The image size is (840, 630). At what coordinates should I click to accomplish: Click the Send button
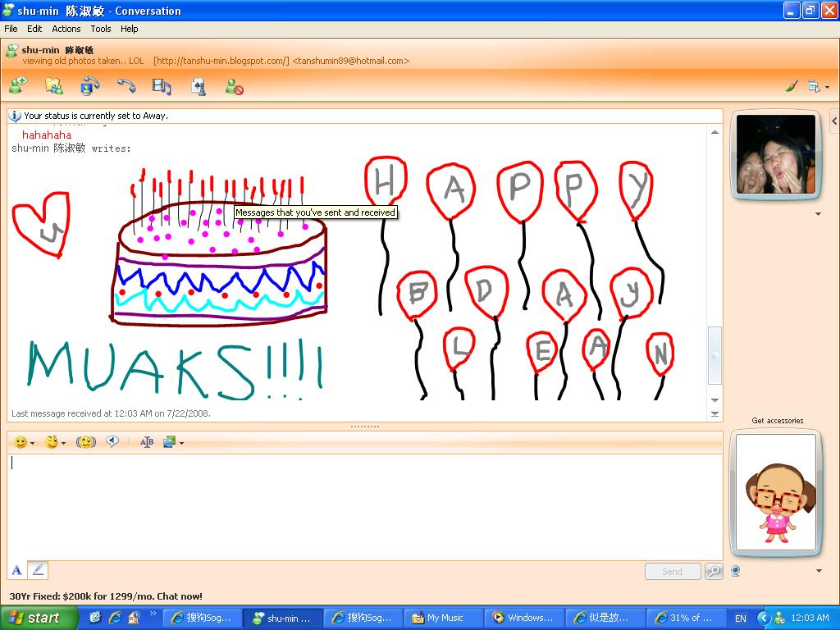click(x=673, y=572)
